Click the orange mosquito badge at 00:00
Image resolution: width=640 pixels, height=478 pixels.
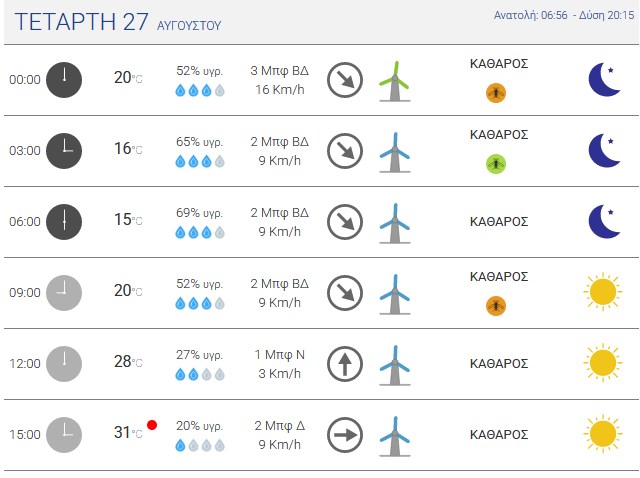(496, 93)
